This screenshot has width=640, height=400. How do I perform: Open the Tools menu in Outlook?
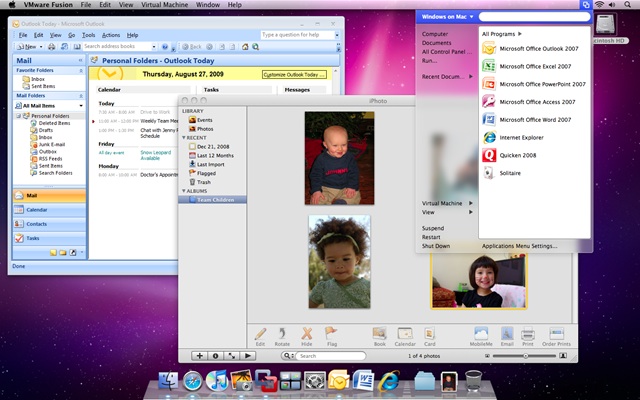[x=88, y=35]
